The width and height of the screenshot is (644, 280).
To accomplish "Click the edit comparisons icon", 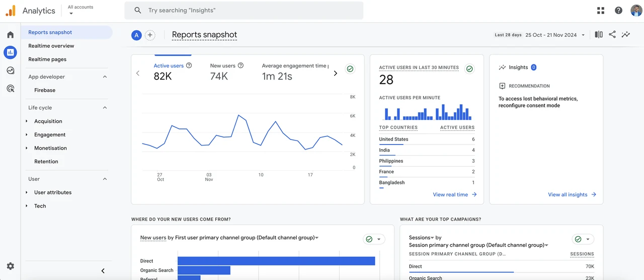I will point(599,35).
